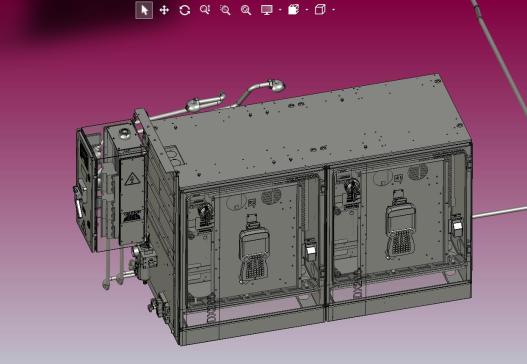Viewport: 527px width, 364px height.
Task: Pick the zoom area magnifier tool
Action: point(225,10)
